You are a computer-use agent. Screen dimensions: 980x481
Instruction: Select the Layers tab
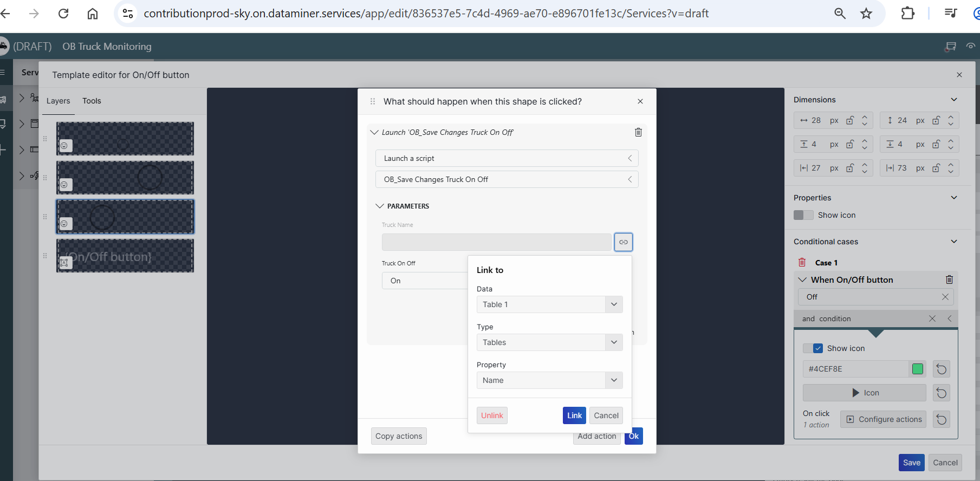coord(58,101)
